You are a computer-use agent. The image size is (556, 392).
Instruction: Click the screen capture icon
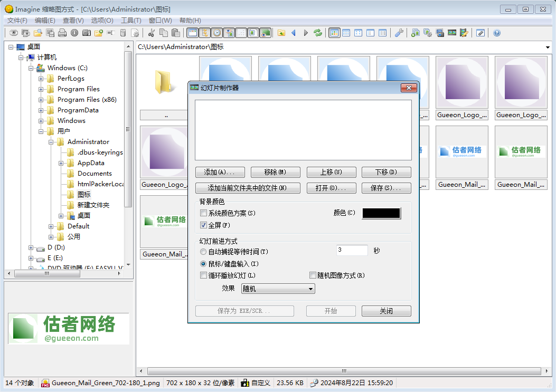tap(440, 33)
